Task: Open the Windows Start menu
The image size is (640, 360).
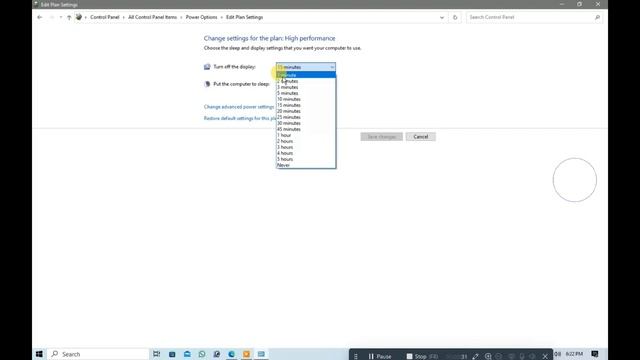Action: tap(39, 354)
